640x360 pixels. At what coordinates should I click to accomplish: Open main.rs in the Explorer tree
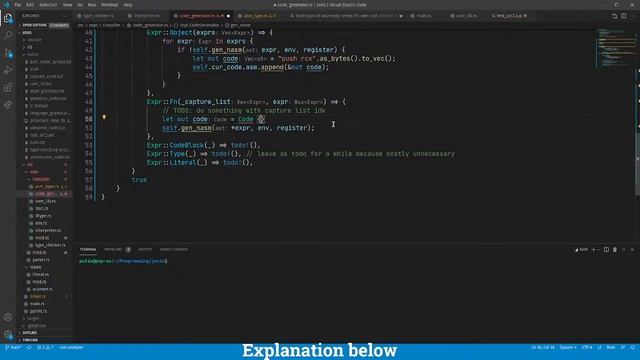37,304
